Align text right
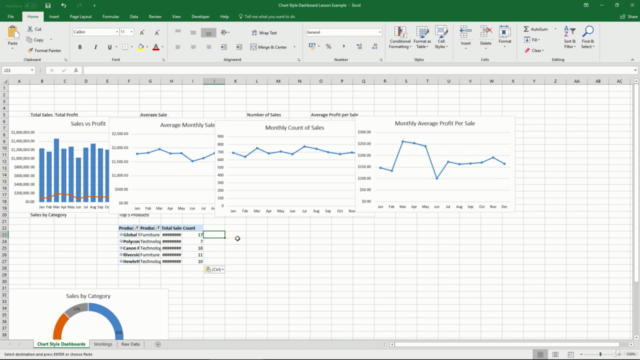 tap(209, 47)
